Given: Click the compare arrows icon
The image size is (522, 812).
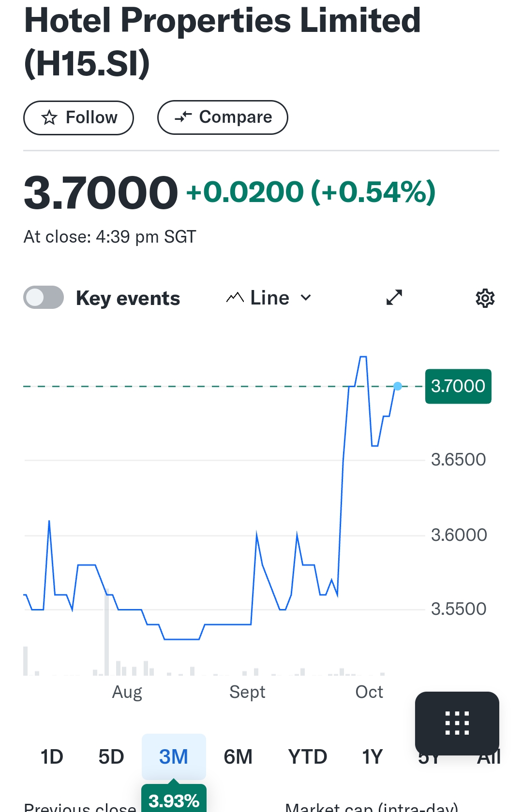Looking at the screenshot, I should (183, 116).
